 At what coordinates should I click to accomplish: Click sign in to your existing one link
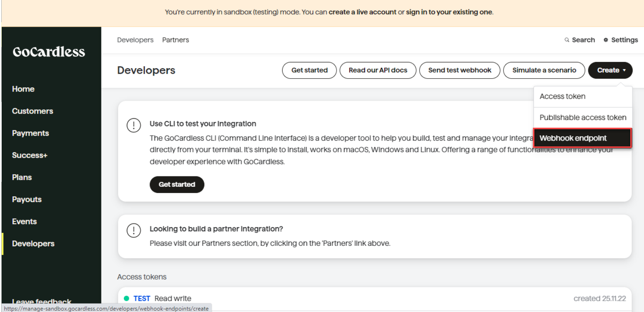click(449, 12)
